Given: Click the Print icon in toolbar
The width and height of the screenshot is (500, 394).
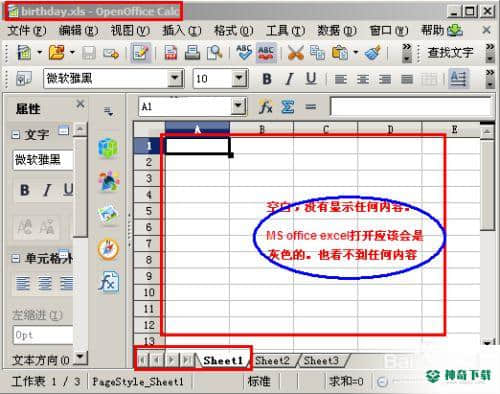Looking at the screenshot, I should tap(193, 53).
